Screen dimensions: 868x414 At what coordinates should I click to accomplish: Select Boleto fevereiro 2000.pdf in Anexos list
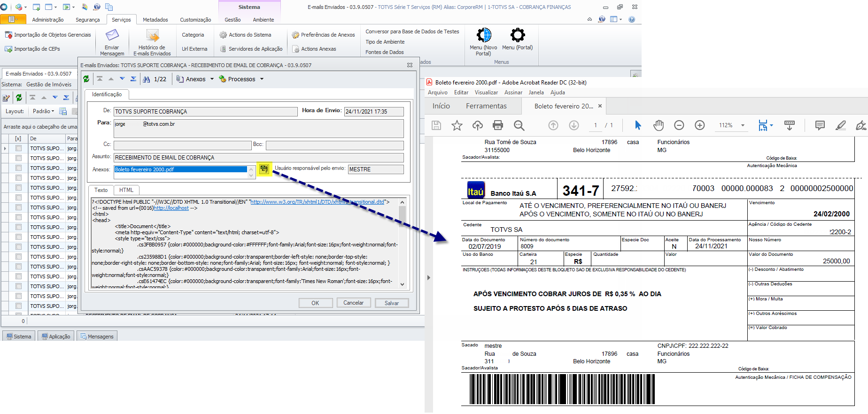pyautogui.click(x=180, y=169)
